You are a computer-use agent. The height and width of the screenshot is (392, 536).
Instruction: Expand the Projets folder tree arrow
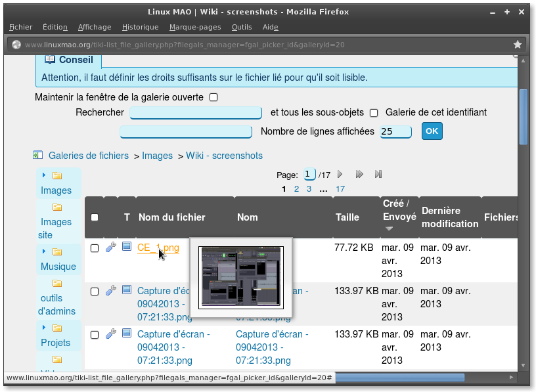pos(44,328)
